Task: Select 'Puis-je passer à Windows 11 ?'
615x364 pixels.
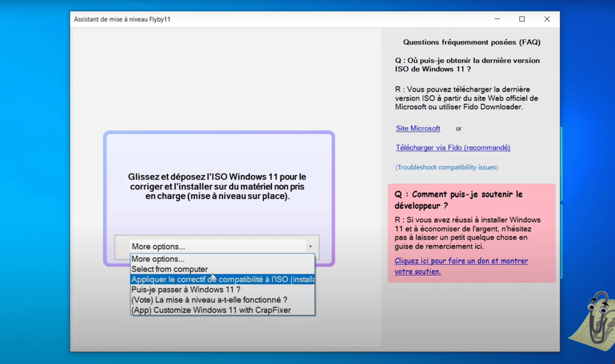Action: 222,290
